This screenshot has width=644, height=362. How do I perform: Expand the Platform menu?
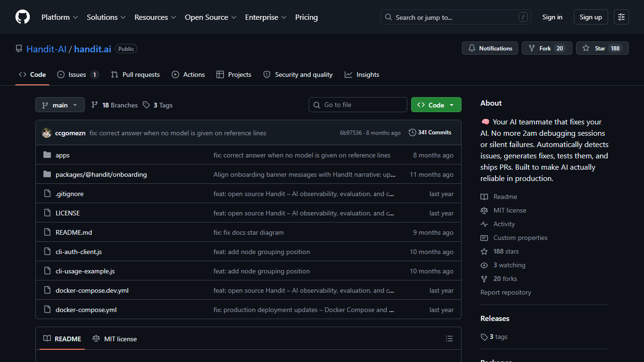(59, 17)
